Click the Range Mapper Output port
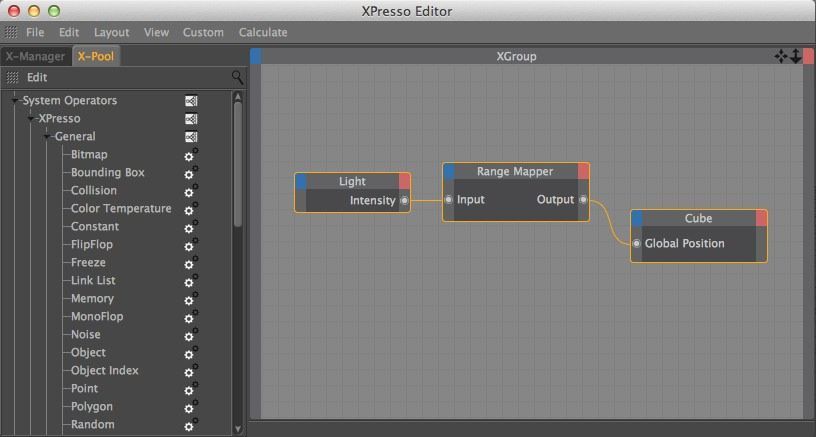The width and height of the screenshot is (816, 437). (x=583, y=199)
